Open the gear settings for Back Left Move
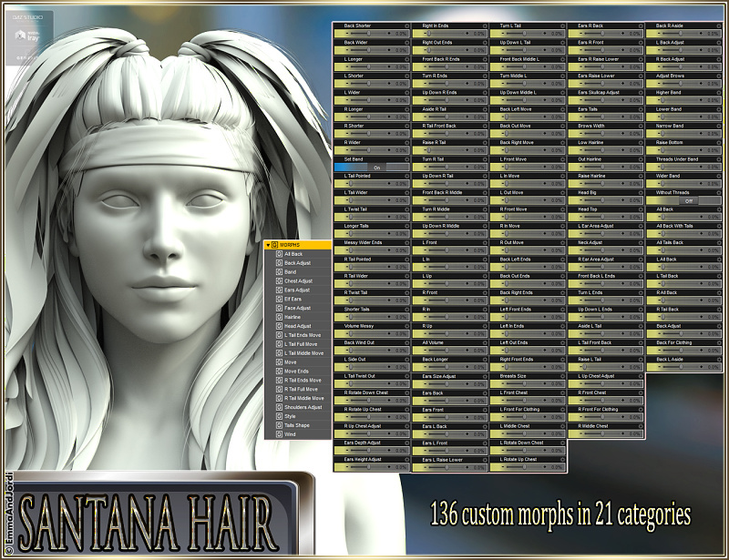The height and width of the screenshot is (560, 729). click(562, 109)
